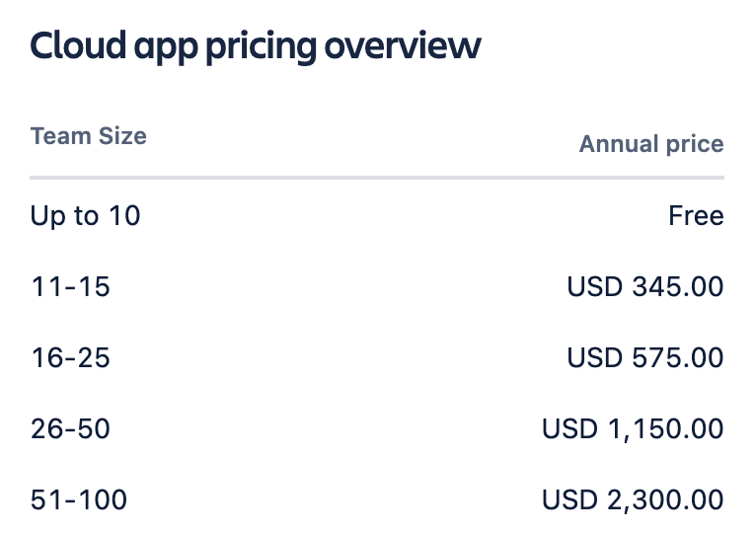Select the 26-50 team size cell

point(70,428)
